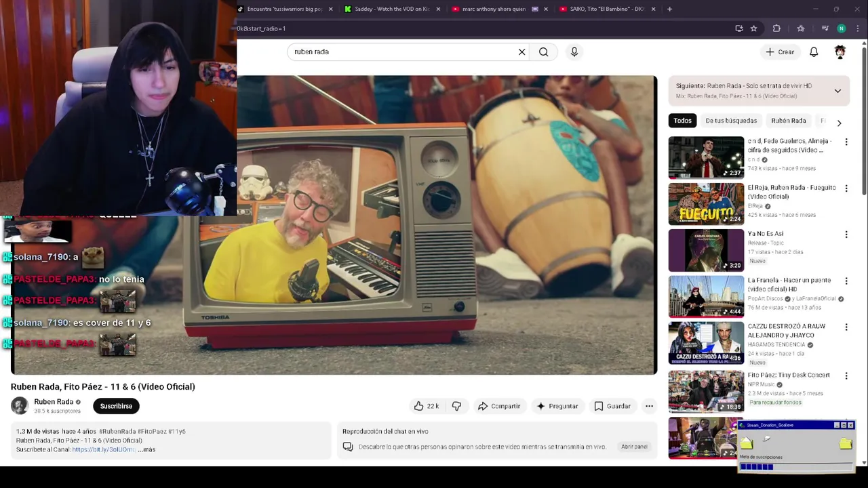Save video with the Guardar button
The height and width of the screenshot is (488, 868).
[612, 406]
